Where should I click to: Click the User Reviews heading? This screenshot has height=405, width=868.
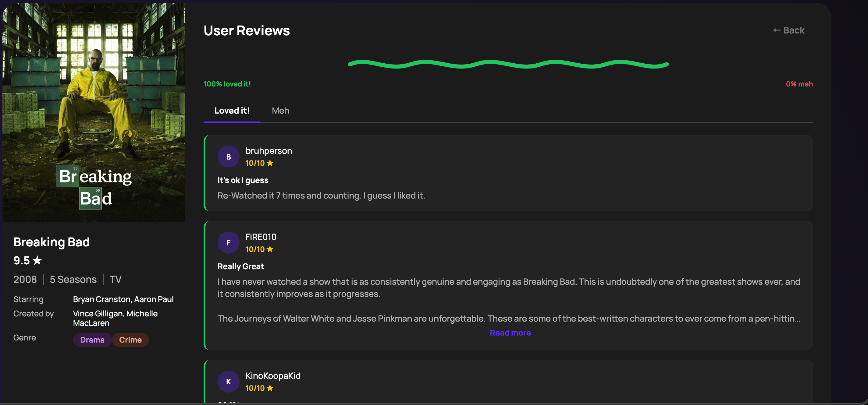click(x=246, y=30)
